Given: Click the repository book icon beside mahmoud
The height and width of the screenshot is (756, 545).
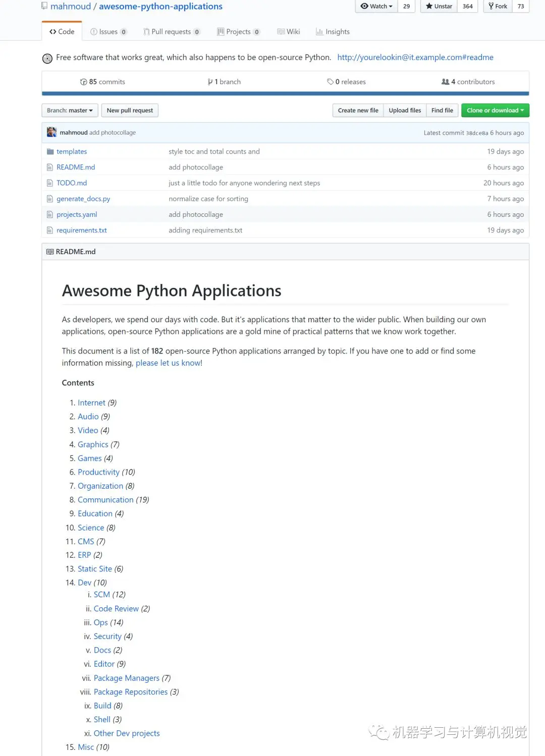Looking at the screenshot, I should coord(44,6).
